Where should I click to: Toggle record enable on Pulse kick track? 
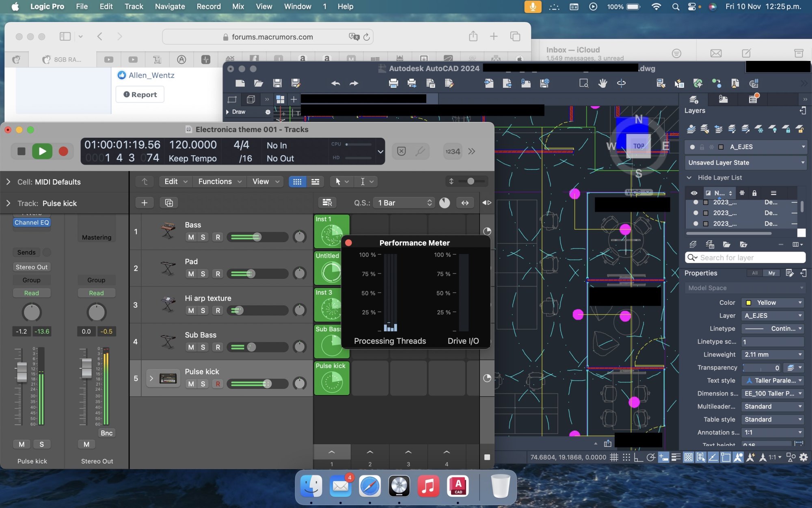[x=218, y=384]
